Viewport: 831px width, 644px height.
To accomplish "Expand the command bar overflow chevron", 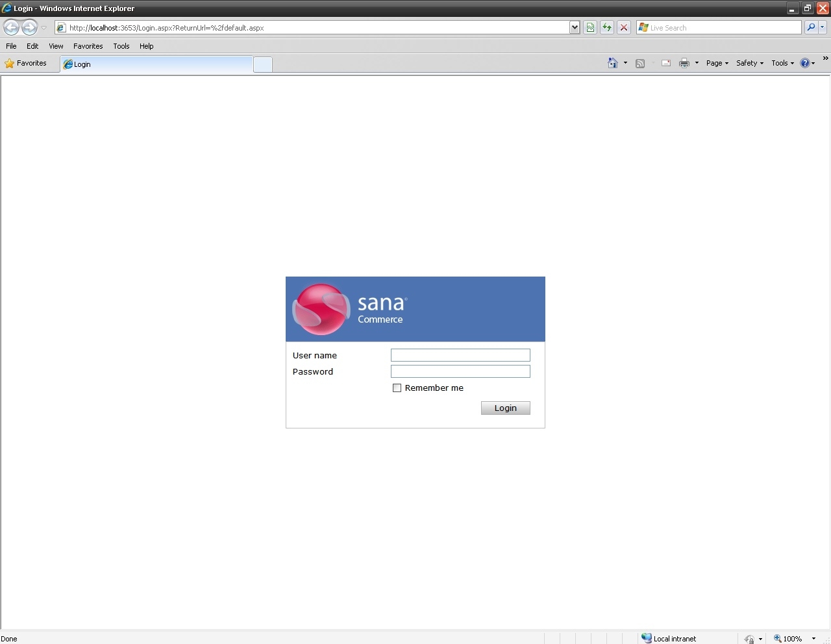I will coord(825,58).
